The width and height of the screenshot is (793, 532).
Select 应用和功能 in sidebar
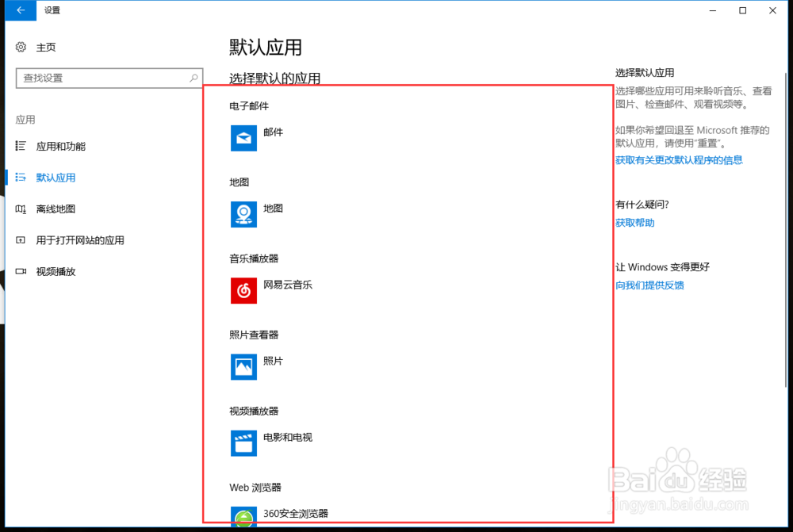(x=61, y=146)
